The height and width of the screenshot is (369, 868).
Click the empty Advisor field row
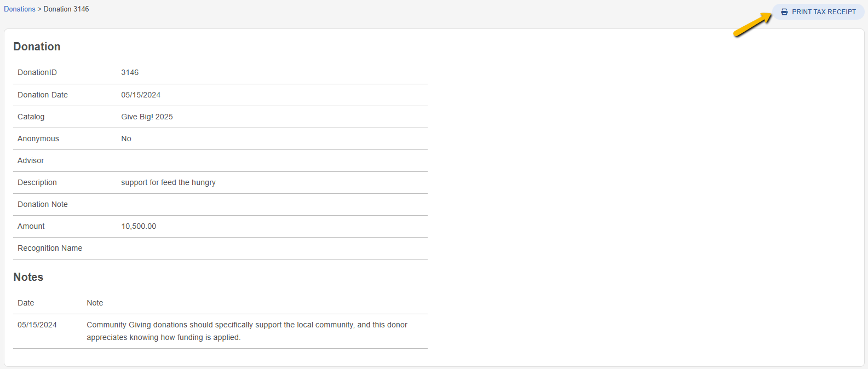220,160
